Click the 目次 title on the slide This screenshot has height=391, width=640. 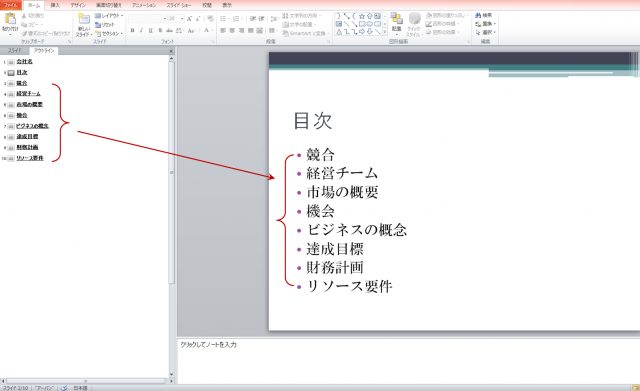click(313, 121)
